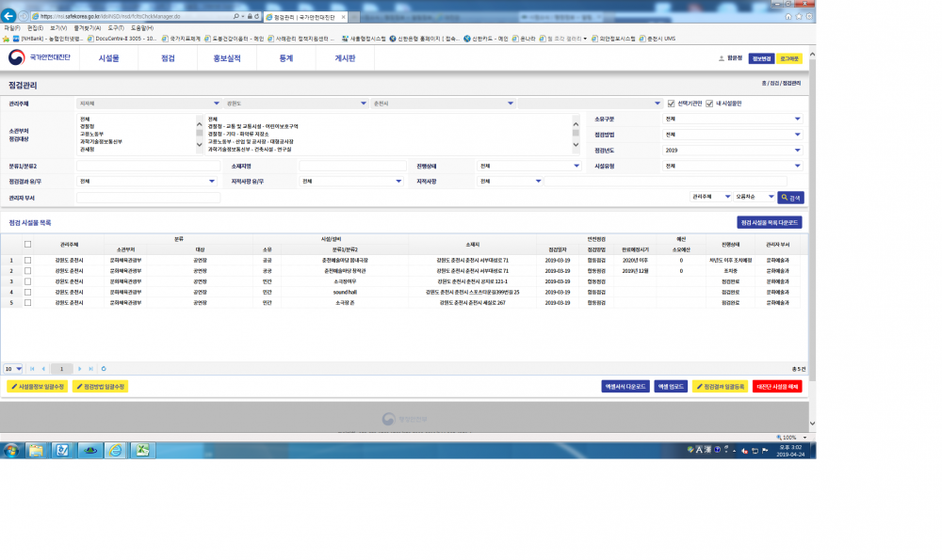The width and height of the screenshot is (942, 560).
Task: Click 'sound hall' in the facility list
Action: (345, 293)
